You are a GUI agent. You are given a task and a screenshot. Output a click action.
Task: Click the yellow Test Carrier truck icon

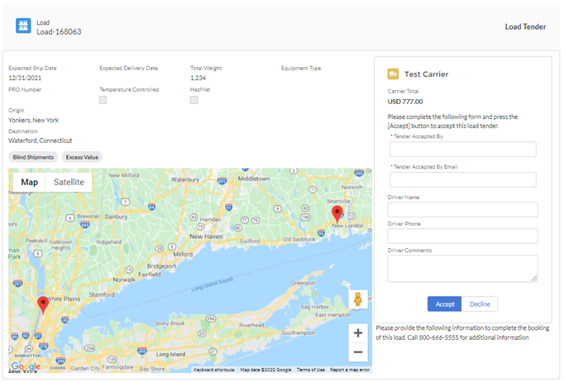click(x=393, y=74)
